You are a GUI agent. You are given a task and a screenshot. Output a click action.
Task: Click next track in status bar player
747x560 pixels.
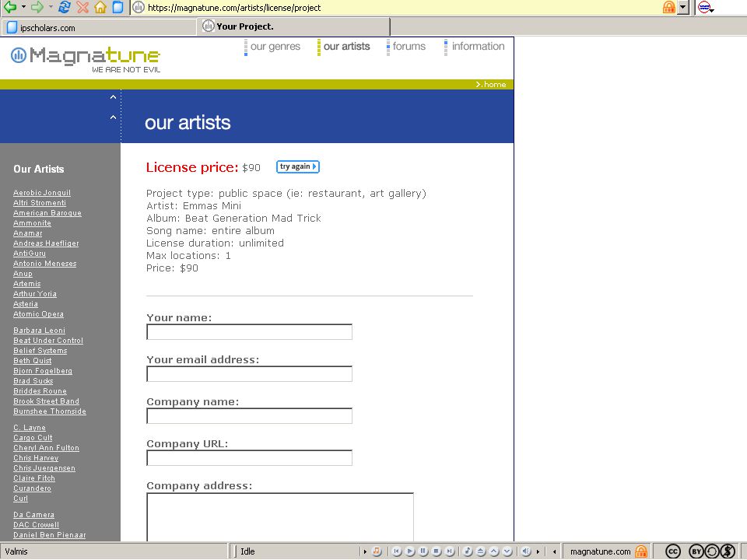click(x=450, y=551)
